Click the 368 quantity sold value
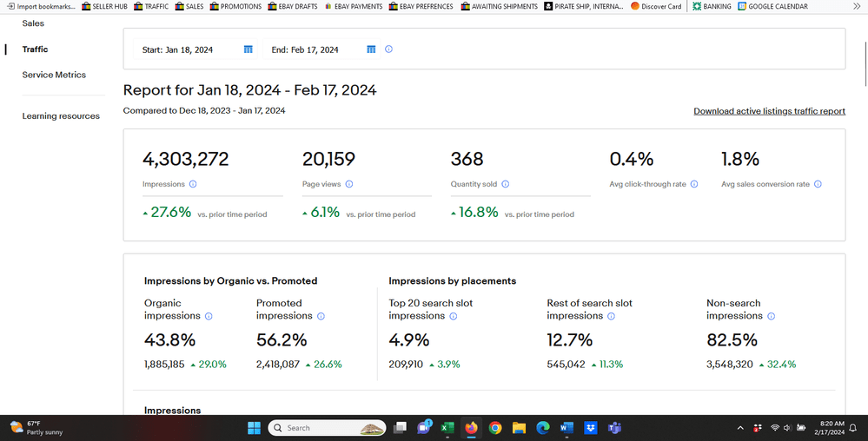This screenshot has height=441, width=868. (x=467, y=160)
